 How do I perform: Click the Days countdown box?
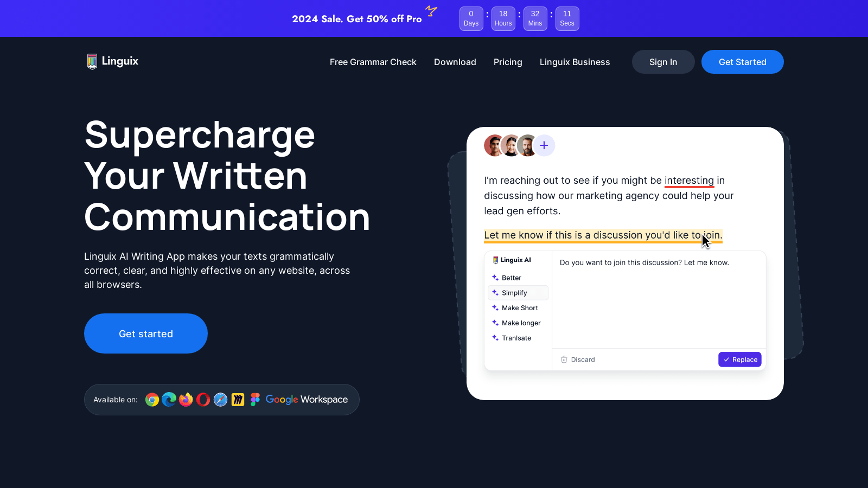pyautogui.click(x=471, y=18)
